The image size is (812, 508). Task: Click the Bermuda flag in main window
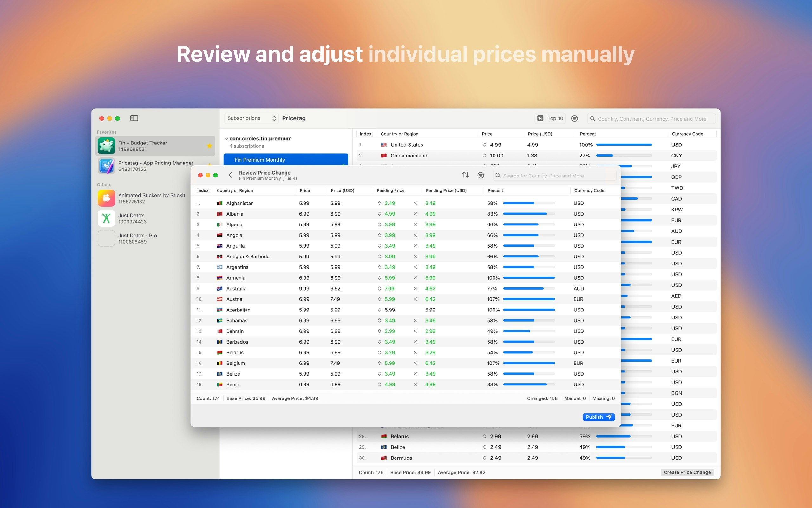(x=383, y=458)
